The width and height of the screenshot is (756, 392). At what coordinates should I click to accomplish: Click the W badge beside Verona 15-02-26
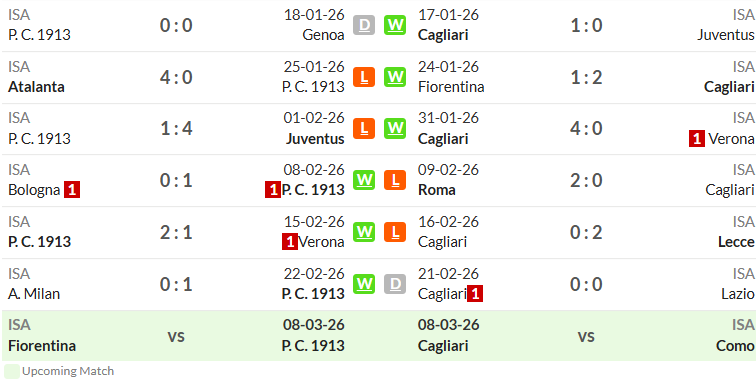[364, 232]
